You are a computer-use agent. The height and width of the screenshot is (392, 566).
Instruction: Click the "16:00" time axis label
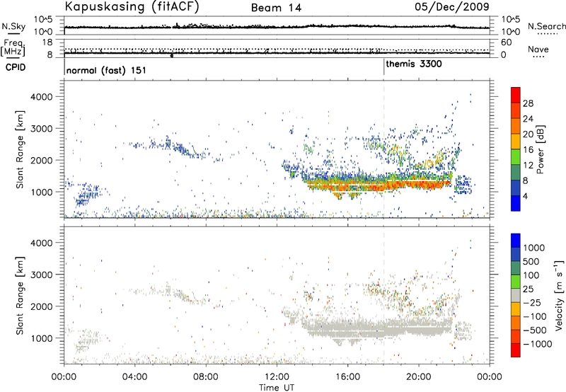(347, 376)
